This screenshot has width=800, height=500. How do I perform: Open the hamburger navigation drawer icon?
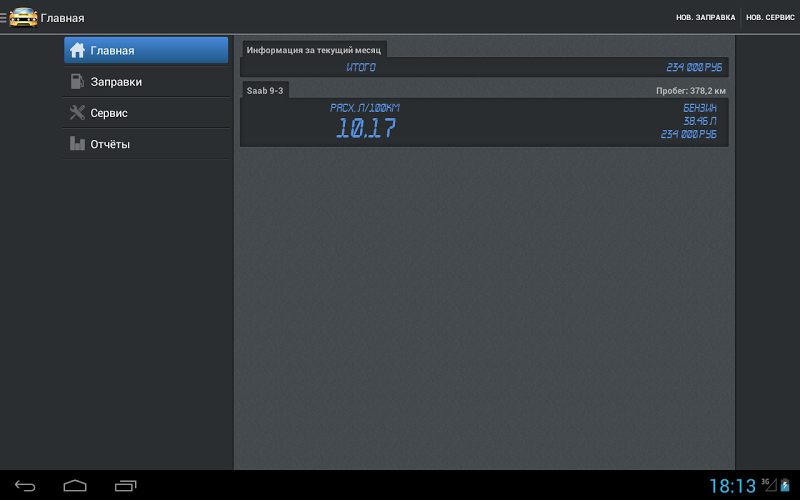coord(3,18)
